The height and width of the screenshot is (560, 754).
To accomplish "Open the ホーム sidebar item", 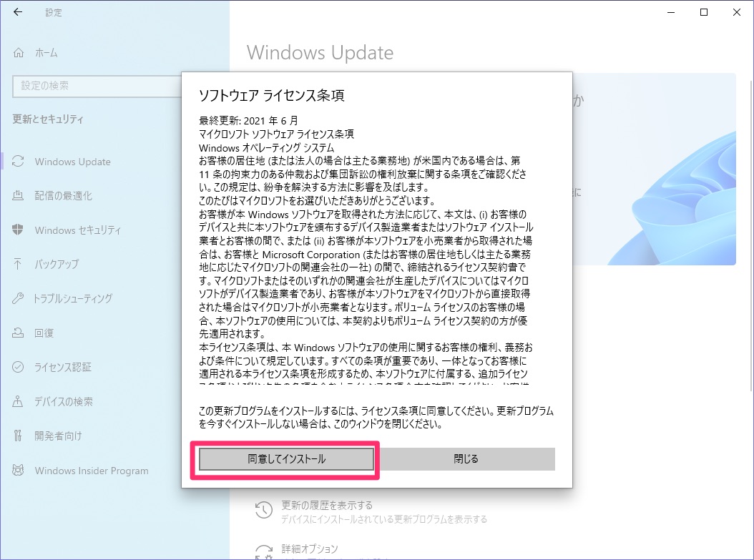I will click(x=46, y=52).
